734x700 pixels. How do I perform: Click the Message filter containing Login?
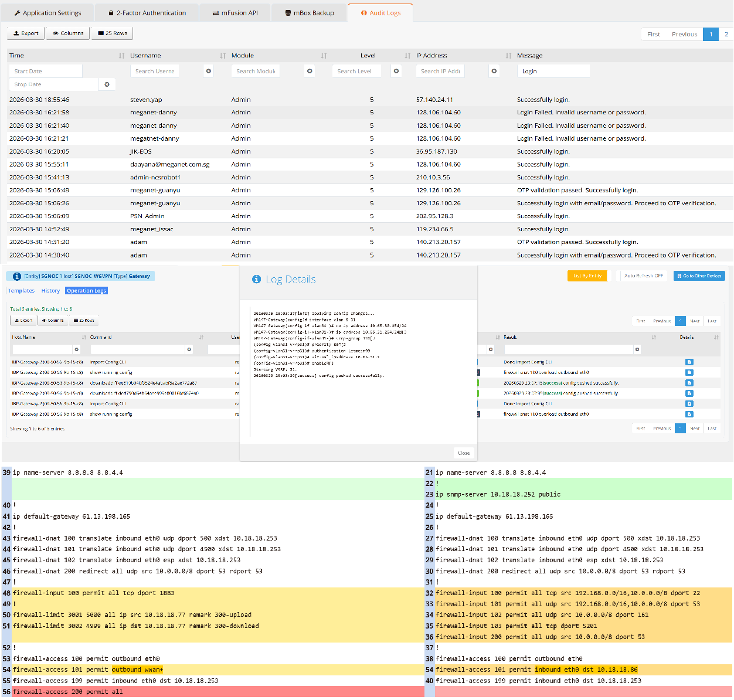[x=553, y=71]
